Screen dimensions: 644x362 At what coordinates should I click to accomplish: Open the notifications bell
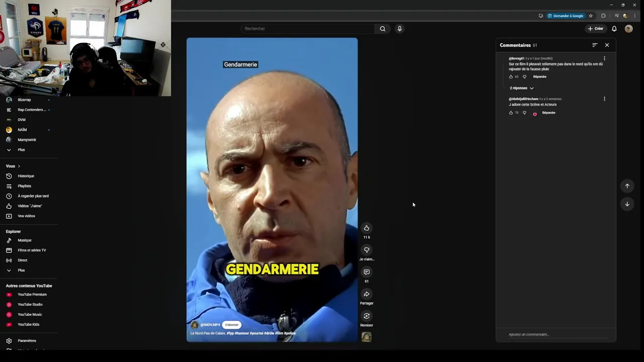pyautogui.click(x=614, y=29)
